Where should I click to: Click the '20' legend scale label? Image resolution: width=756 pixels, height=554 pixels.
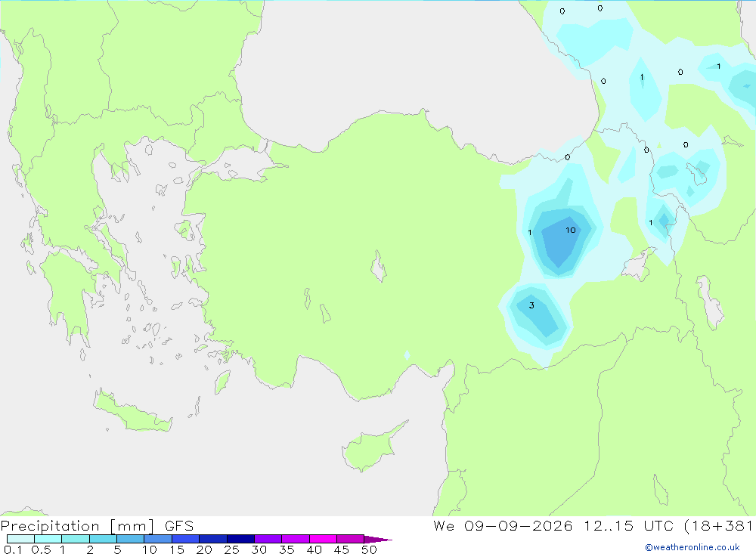pyautogui.click(x=204, y=549)
